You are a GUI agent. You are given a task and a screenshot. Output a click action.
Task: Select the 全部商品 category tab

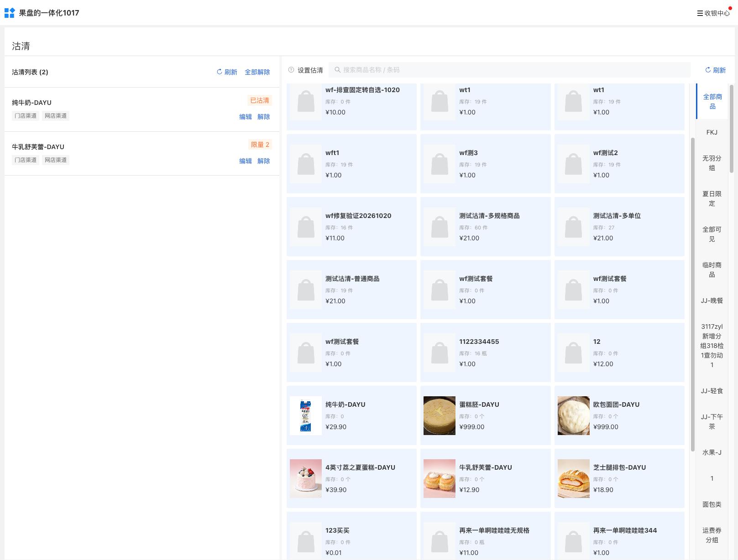(712, 101)
